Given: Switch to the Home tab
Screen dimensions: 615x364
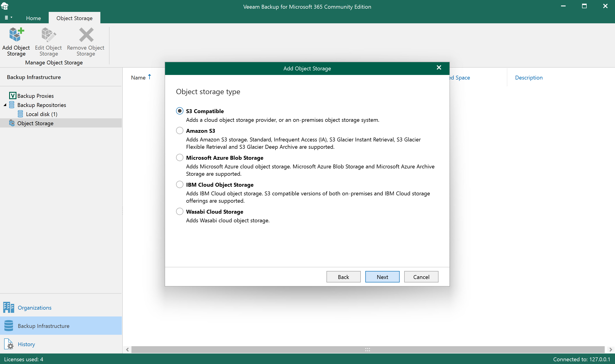Looking at the screenshot, I should point(33,18).
